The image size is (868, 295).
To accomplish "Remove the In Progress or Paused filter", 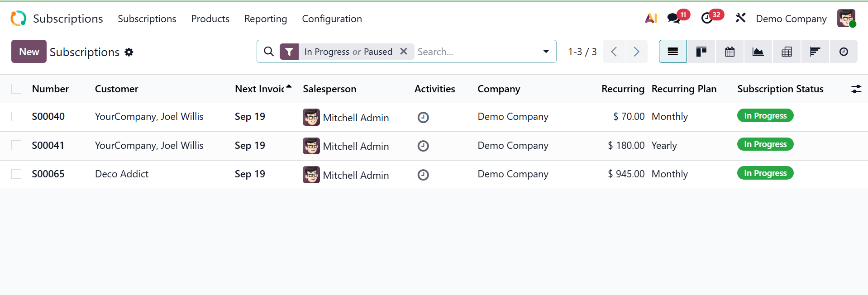I will tap(404, 52).
